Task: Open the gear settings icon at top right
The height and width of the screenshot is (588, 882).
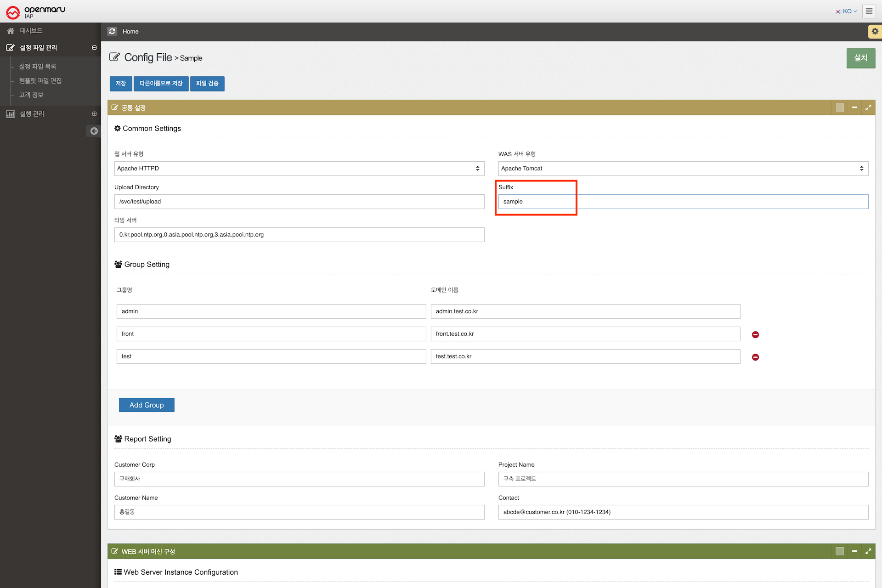Action: click(x=875, y=31)
